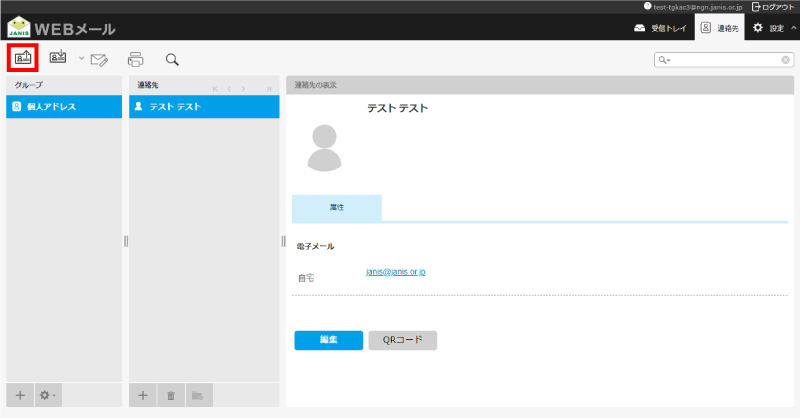
Task: Open group actions gear menu
Action: tap(48, 395)
